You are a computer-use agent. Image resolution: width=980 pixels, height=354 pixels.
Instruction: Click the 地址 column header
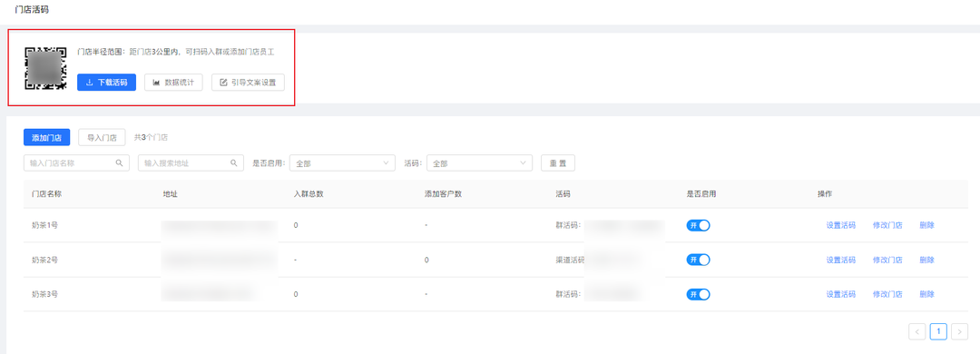(170, 194)
